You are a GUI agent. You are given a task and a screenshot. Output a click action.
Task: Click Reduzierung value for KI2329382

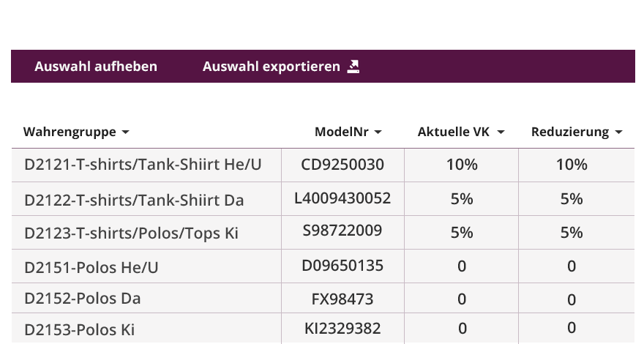click(x=572, y=328)
